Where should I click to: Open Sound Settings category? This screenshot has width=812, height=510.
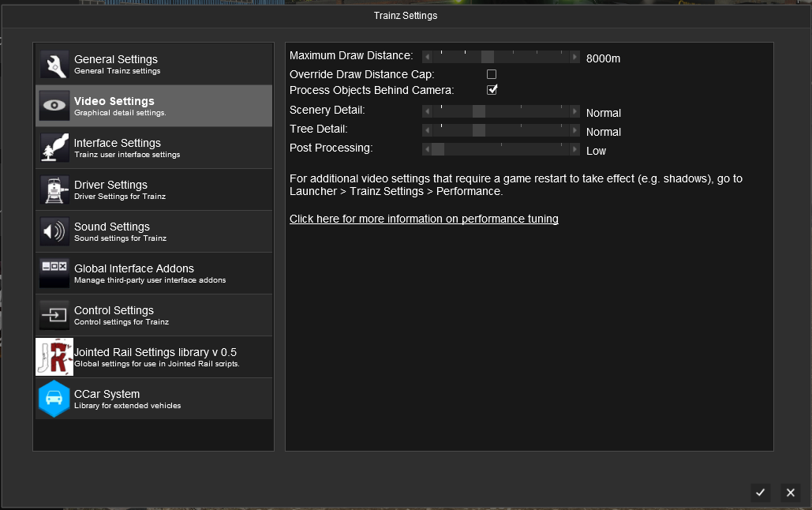tap(154, 231)
